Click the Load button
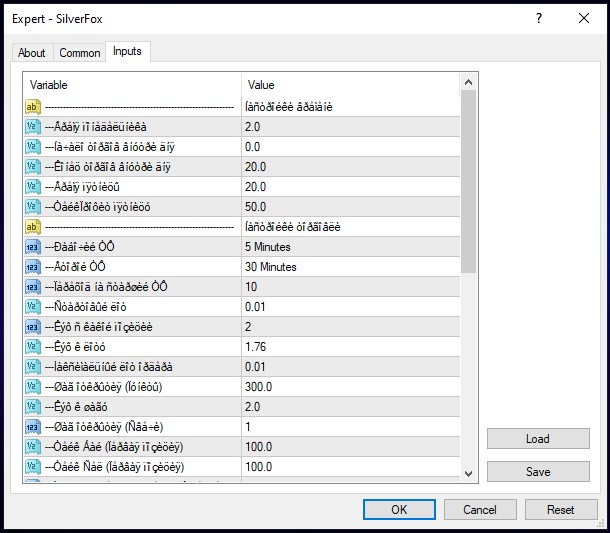The width and height of the screenshot is (610, 533). pyautogui.click(x=538, y=439)
